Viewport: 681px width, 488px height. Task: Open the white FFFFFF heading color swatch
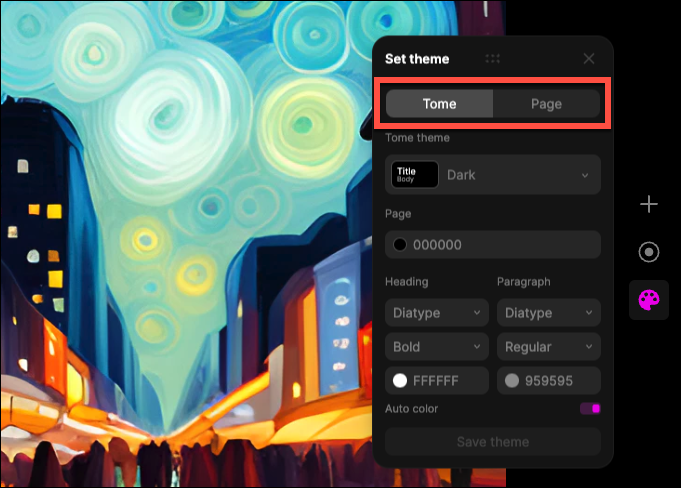400,381
